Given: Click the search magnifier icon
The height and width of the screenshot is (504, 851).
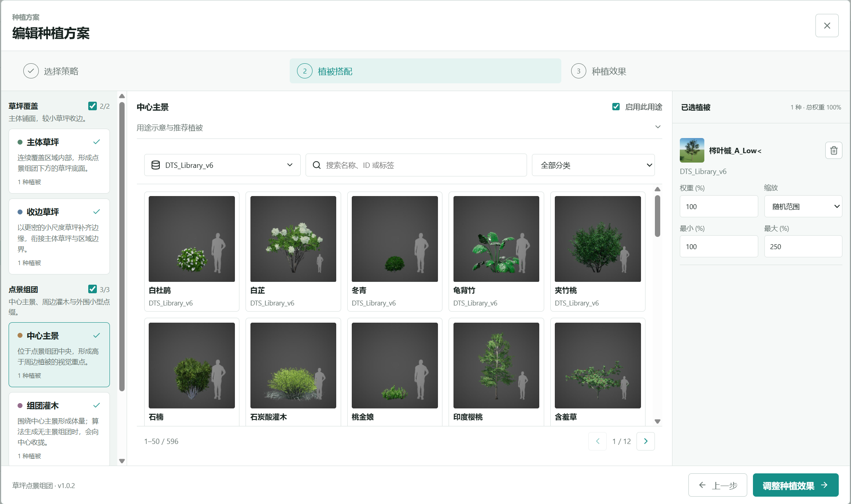Looking at the screenshot, I should pos(317,165).
